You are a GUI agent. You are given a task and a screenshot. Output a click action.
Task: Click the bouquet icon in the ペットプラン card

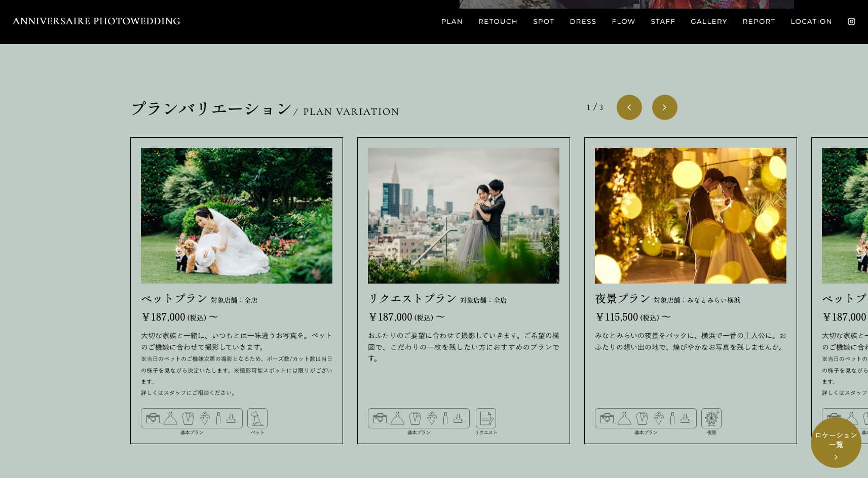point(205,418)
